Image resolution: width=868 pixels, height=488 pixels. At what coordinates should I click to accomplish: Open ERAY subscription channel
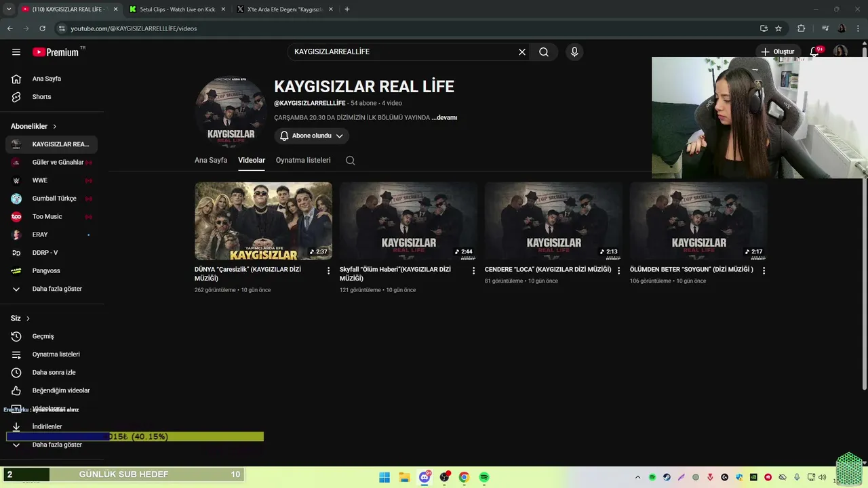[x=52, y=235]
